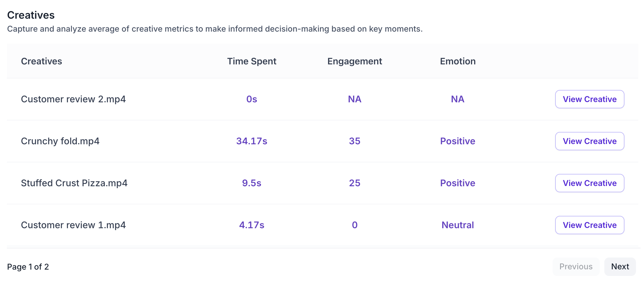Screen dimensions: 644x288
Task: Select View Creative for Customer review 1.mp4
Action: click(x=589, y=225)
